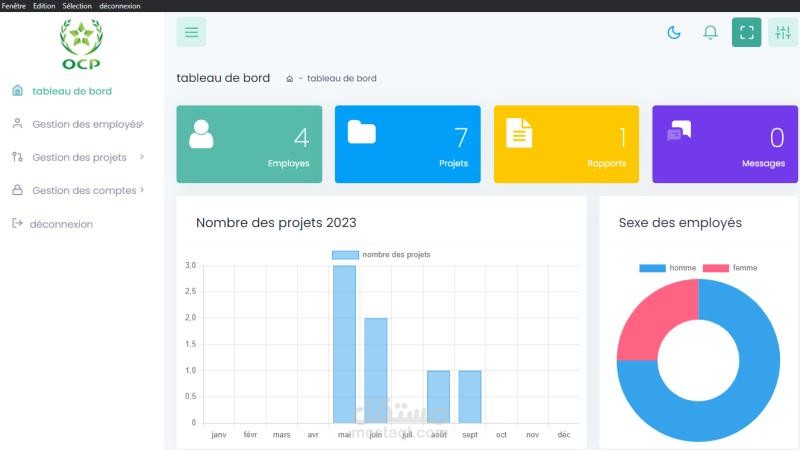The width and height of the screenshot is (800, 450).
Task: Click the août bar in projects chart
Action: 438,396
